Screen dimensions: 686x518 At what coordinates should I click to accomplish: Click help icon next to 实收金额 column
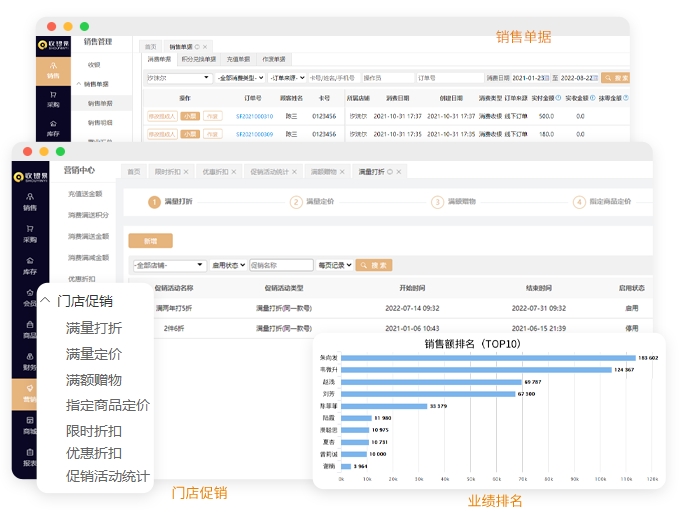(x=592, y=98)
